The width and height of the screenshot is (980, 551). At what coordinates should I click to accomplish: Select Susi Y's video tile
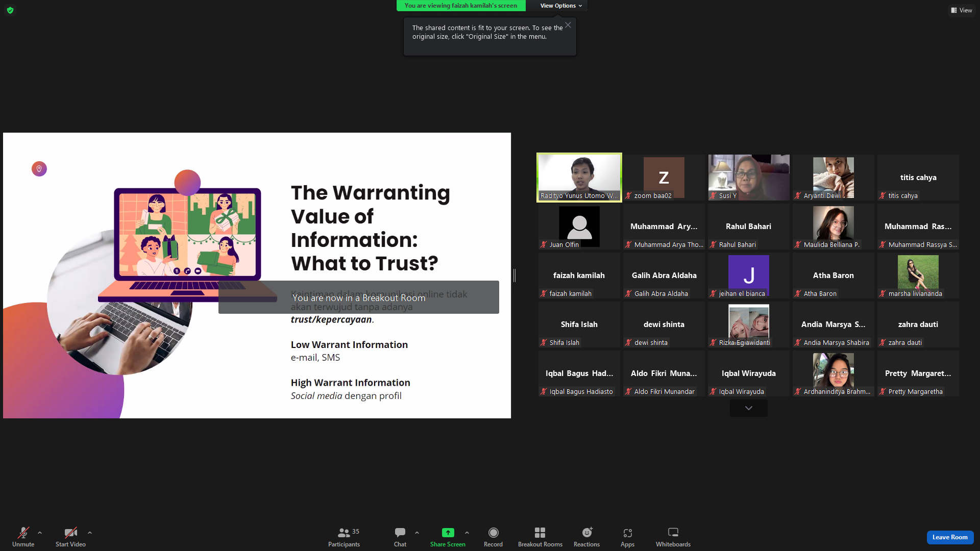tap(749, 178)
